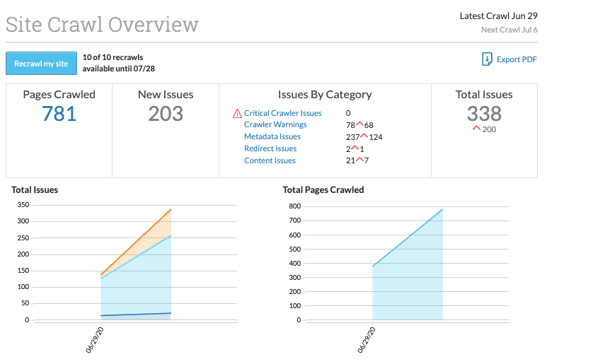Screen dimensions: 605x364
Task: Go to the Redirect Issues link
Action: 270,149
